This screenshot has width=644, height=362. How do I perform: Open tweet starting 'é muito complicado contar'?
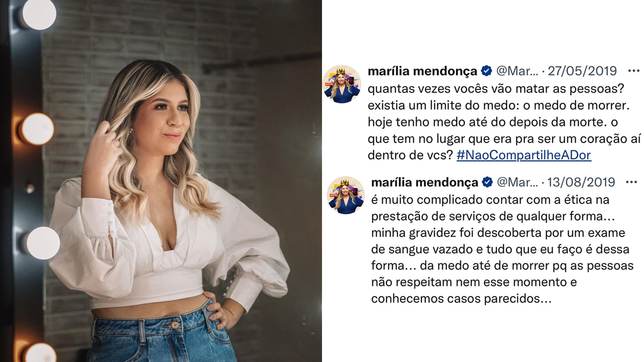502,249
